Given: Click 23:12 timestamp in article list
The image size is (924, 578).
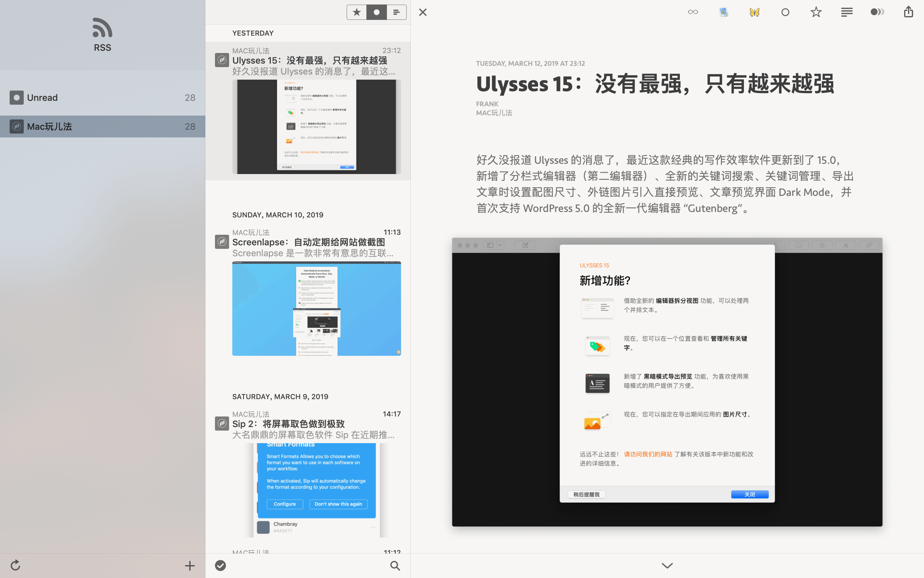Looking at the screenshot, I should [x=391, y=50].
